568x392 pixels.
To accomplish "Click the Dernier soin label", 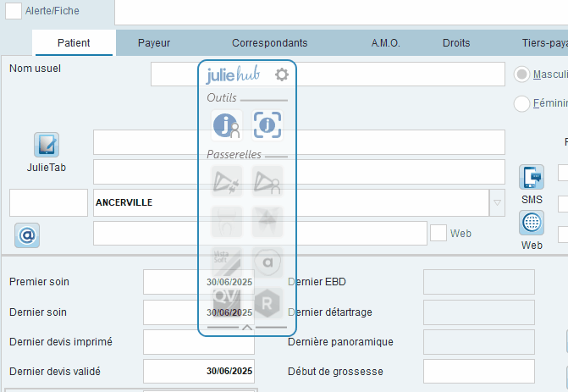I will pos(38,312).
